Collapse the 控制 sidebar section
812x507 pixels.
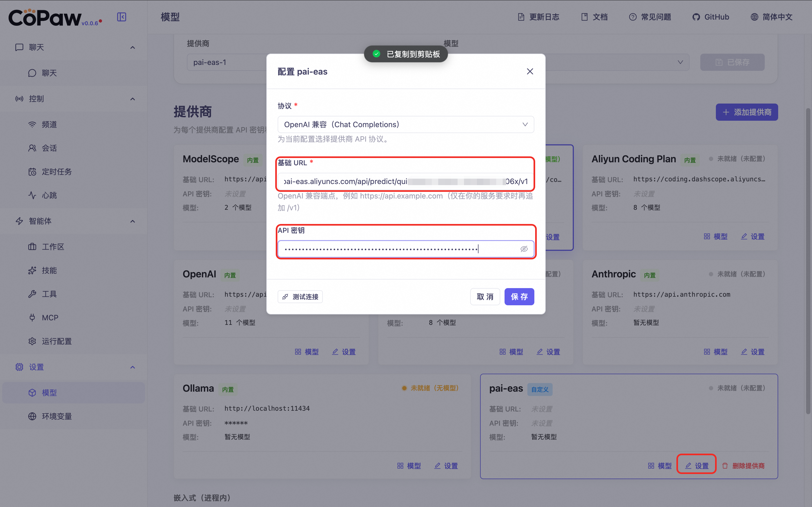coord(133,99)
